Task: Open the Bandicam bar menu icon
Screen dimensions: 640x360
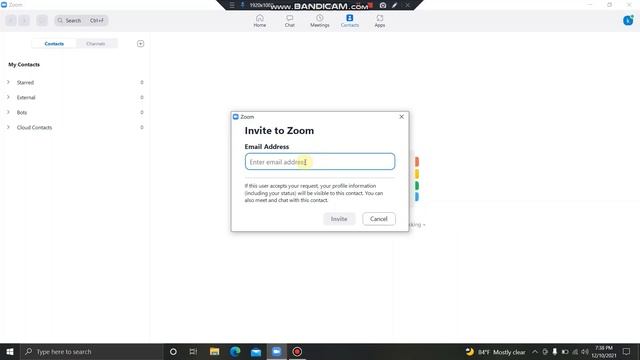Action: 232,5
